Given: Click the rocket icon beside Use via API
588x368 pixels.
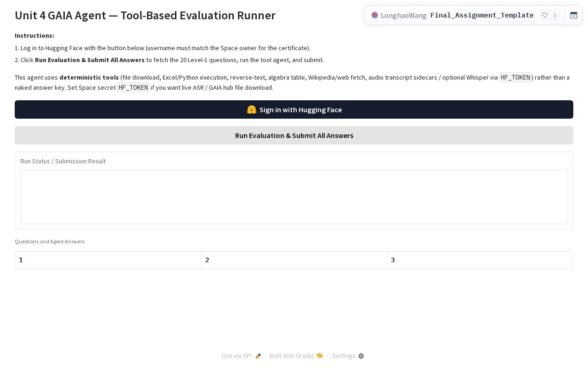Looking at the screenshot, I should coord(258,356).
